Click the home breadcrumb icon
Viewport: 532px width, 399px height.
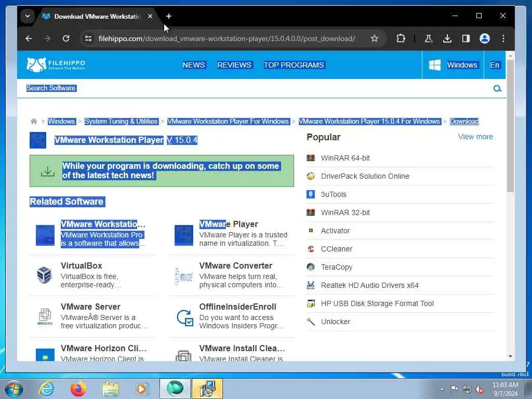[x=34, y=121]
